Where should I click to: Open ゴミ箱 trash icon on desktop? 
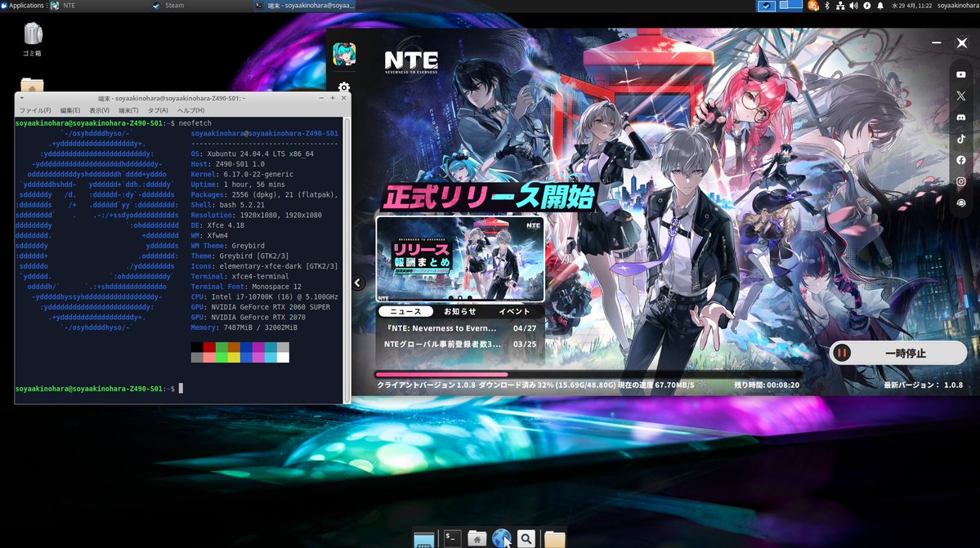pyautogui.click(x=33, y=39)
